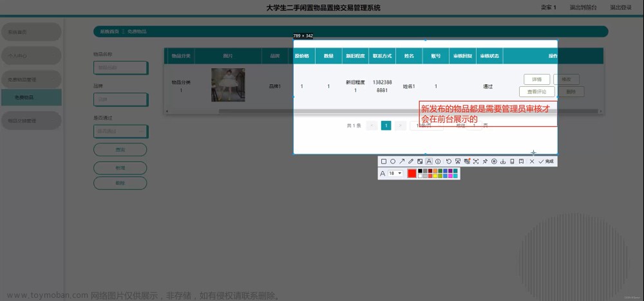
Task: Focus the 物品名称 search input
Action: pyautogui.click(x=121, y=68)
